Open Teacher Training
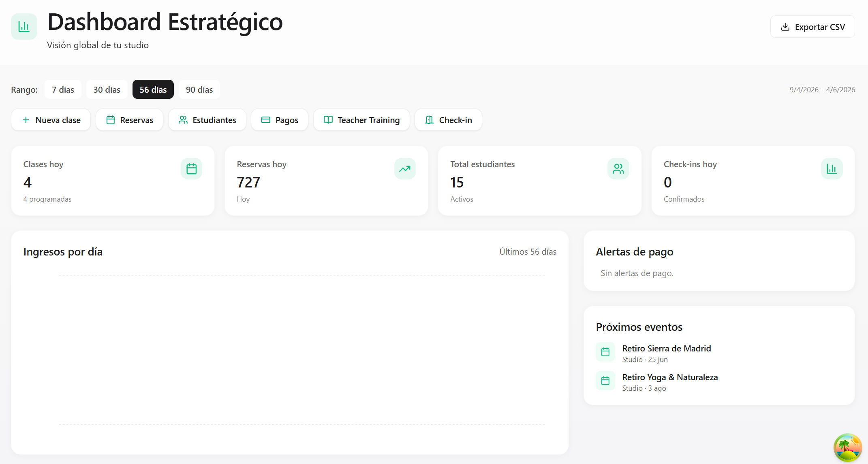 (x=361, y=120)
